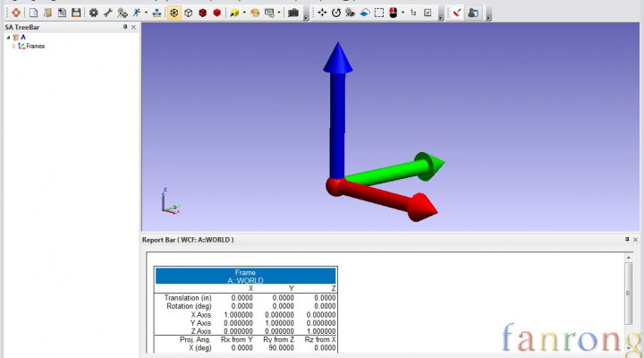This screenshot has height=358, width=644.
Task: Create a new file with blank-page icon
Action: click(x=34, y=13)
